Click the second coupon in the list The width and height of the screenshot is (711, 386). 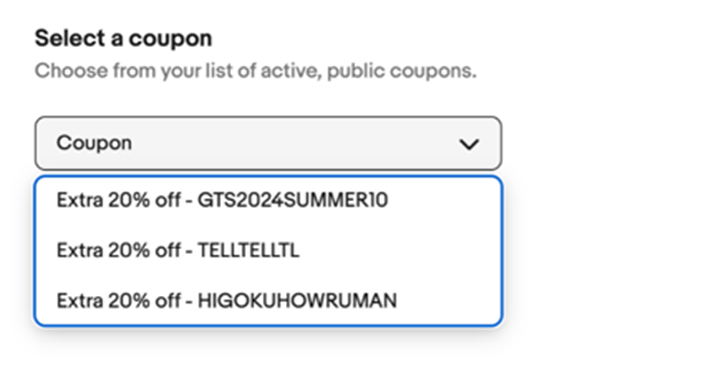point(268,250)
